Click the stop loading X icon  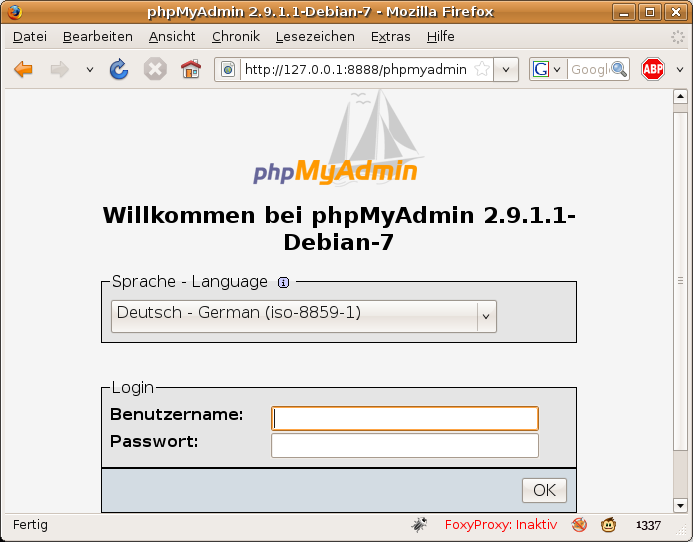click(x=155, y=69)
